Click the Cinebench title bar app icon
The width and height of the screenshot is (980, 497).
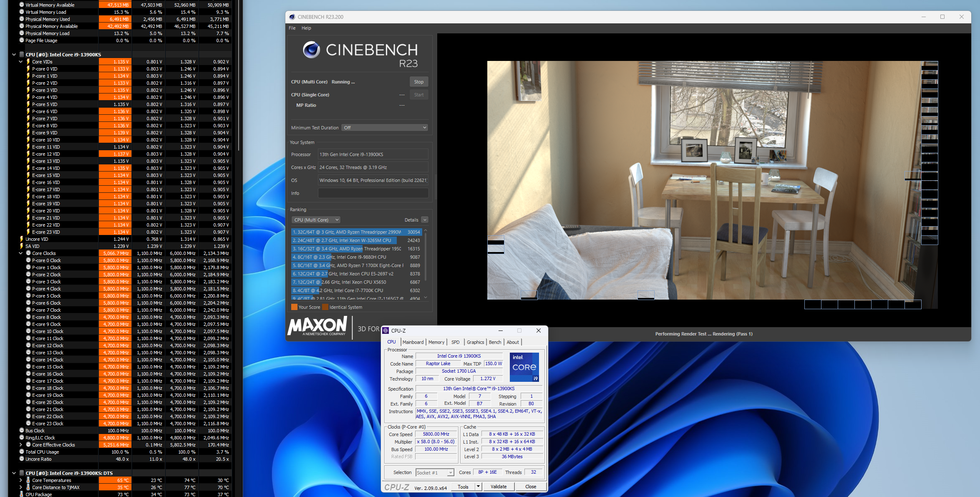click(x=292, y=17)
